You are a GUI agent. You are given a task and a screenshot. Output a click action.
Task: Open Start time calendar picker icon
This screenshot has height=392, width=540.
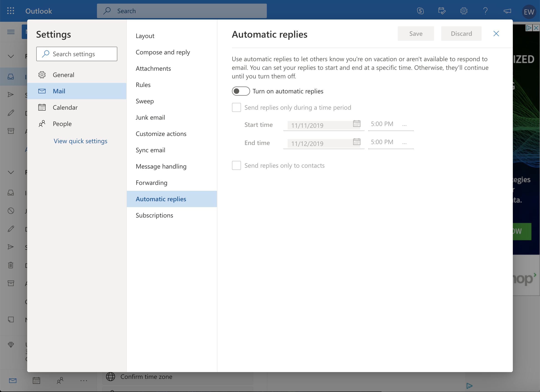click(357, 123)
